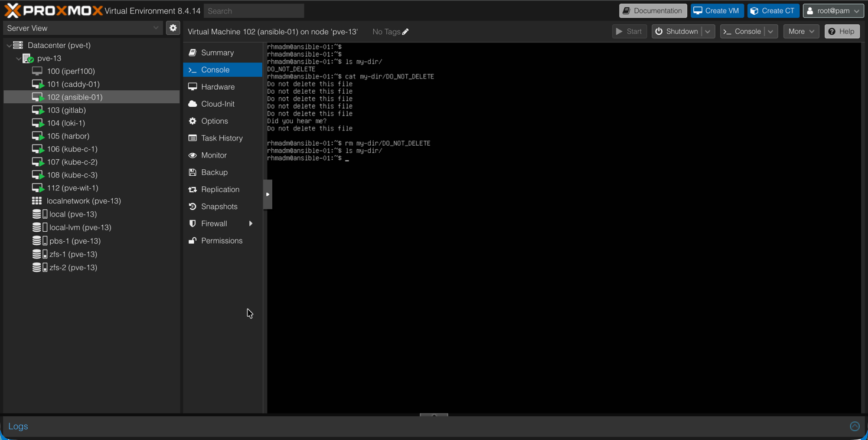Select VM 107 (kube-c-2)
The image size is (868, 440).
92,162
